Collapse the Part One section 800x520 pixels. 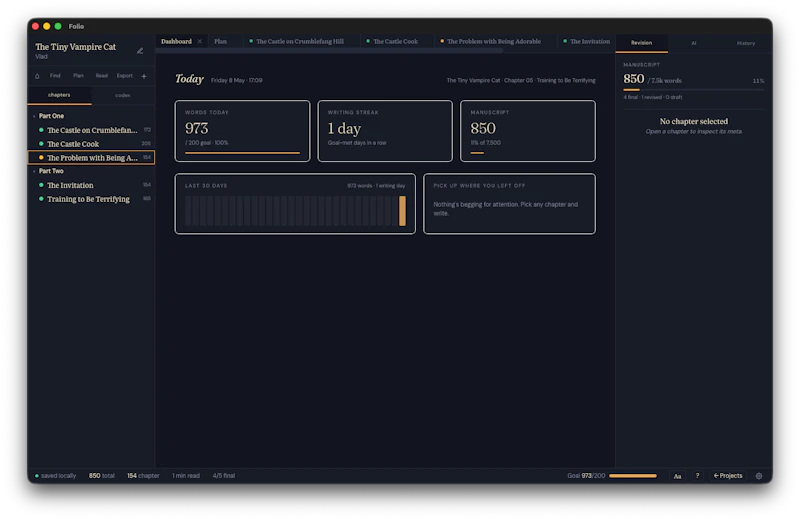[x=34, y=116]
